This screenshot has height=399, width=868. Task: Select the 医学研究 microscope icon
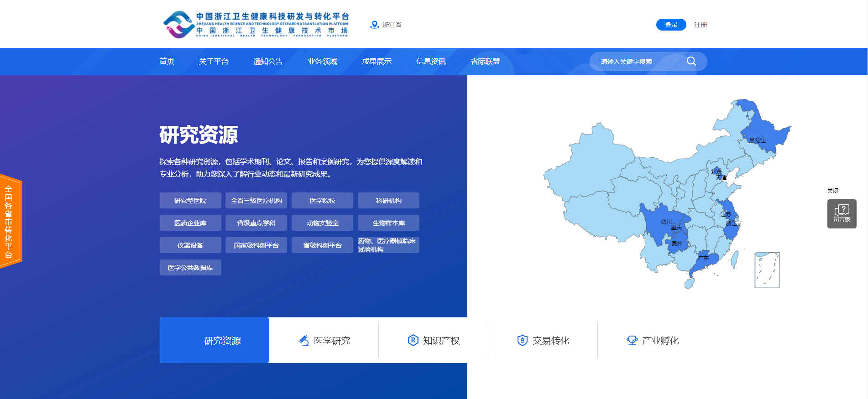[x=303, y=341]
